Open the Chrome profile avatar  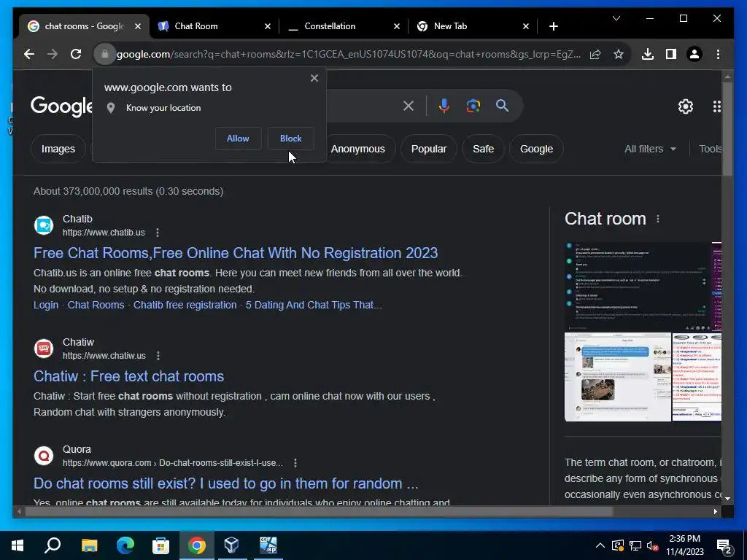694,54
